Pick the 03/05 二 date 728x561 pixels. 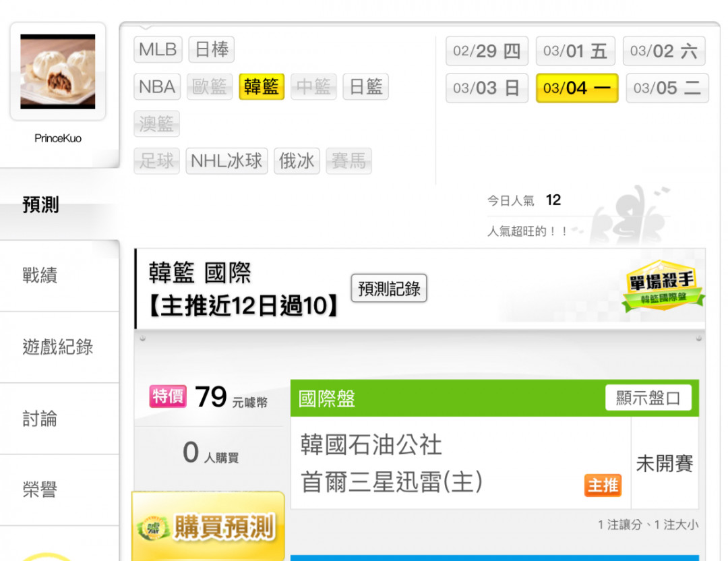click(667, 88)
